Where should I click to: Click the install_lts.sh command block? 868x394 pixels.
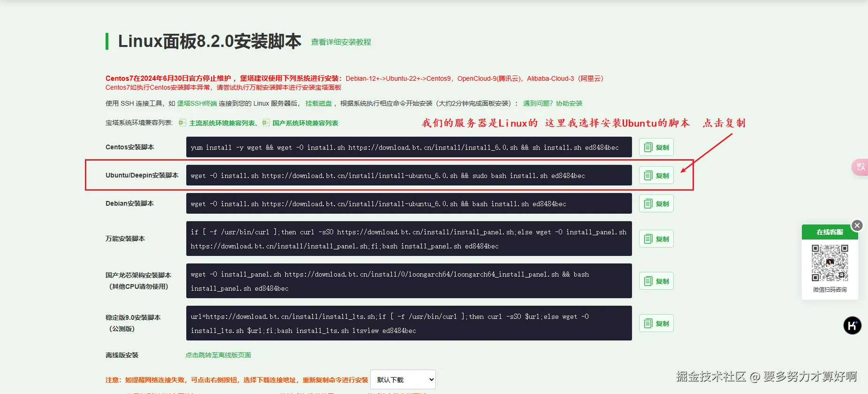[409, 323]
